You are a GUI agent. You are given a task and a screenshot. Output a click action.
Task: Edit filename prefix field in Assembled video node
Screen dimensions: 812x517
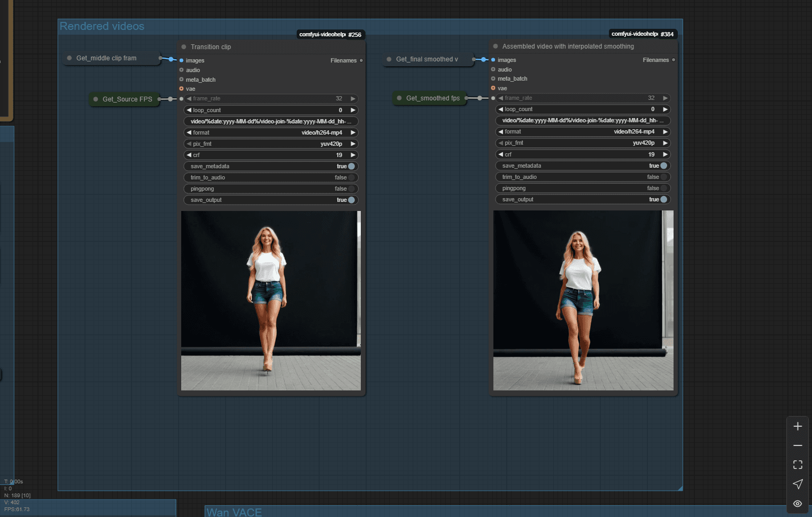click(583, 121)
